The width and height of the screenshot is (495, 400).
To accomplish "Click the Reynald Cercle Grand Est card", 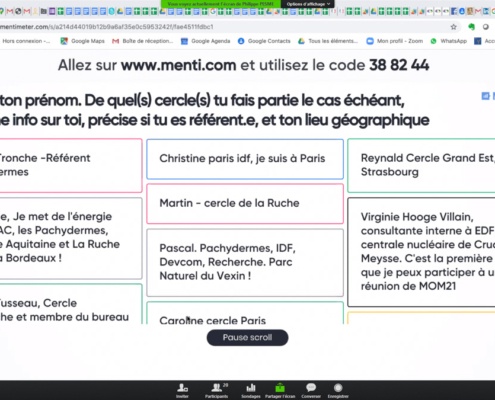I will click(421, 165).
